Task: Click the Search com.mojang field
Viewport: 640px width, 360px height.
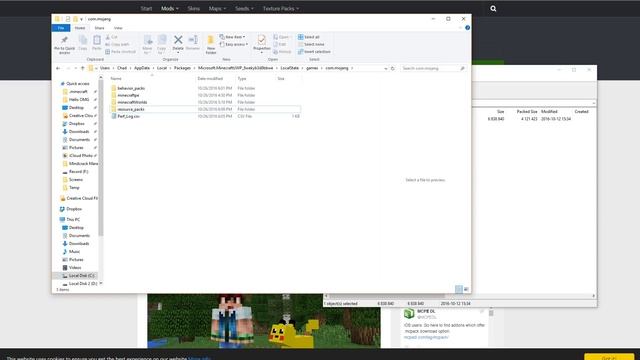Action: pyautogui.click(x=433, y=69)
